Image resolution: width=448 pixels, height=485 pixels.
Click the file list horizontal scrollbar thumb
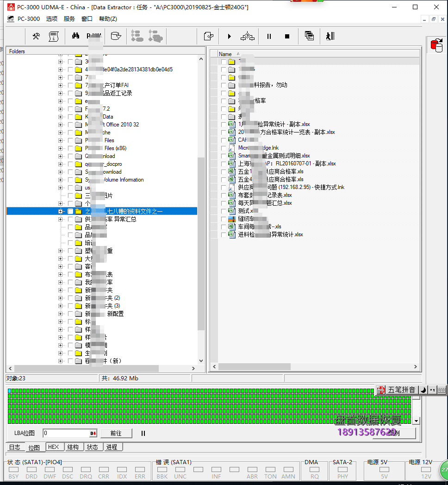[255, 366]
